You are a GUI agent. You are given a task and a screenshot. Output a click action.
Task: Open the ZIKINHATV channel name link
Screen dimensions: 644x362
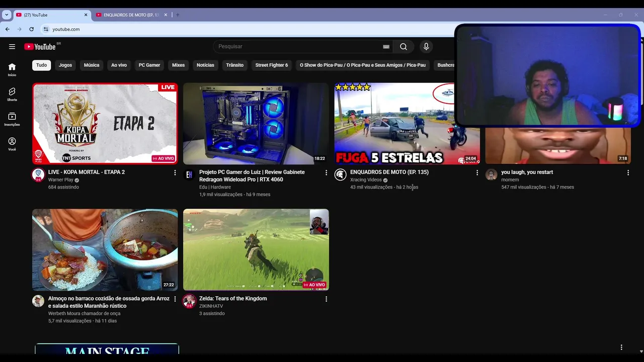pyautogui.click(x=211, y=306)
